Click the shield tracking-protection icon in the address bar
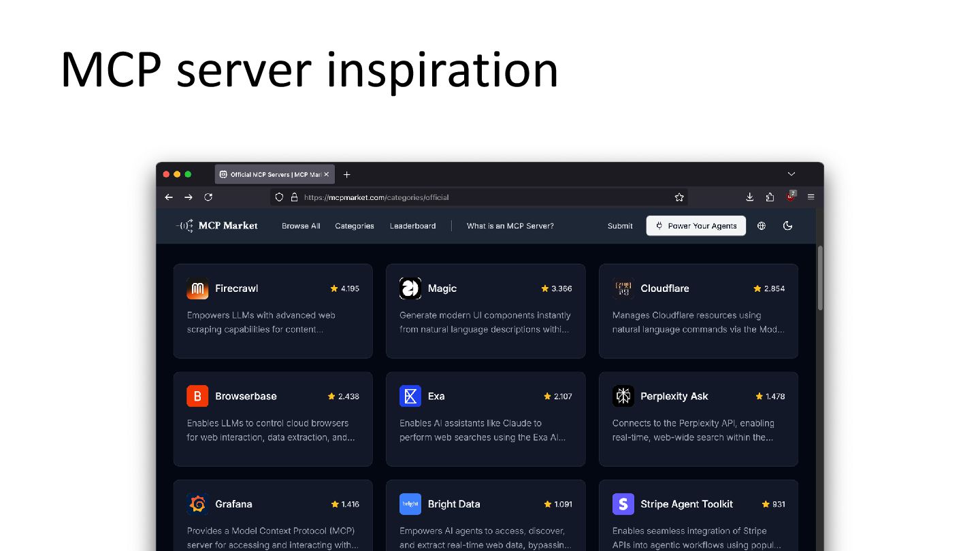Image resolution: width=980 pixels, height=551 pixels. pyautogui.click(x=279, y=197)
